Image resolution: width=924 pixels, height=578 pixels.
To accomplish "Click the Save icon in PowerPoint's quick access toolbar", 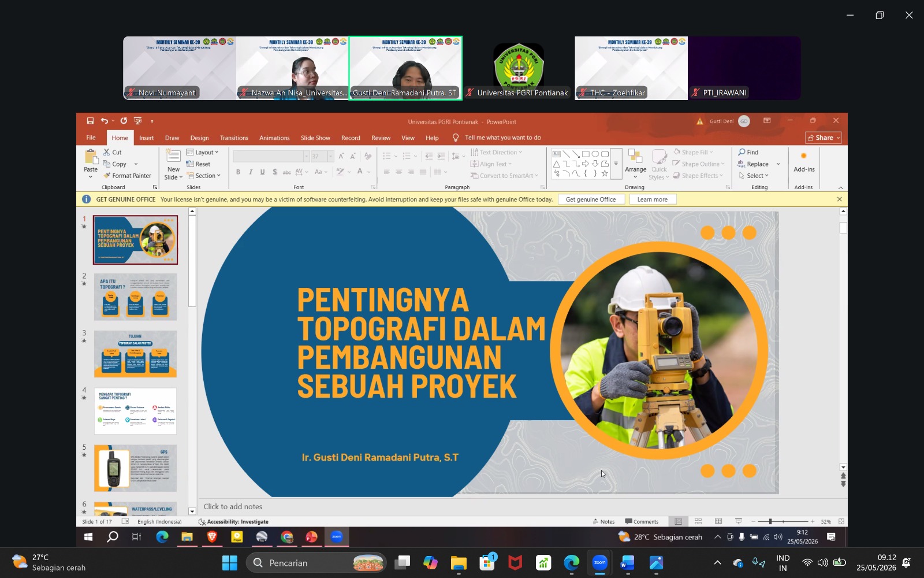I will coord(90,121).
